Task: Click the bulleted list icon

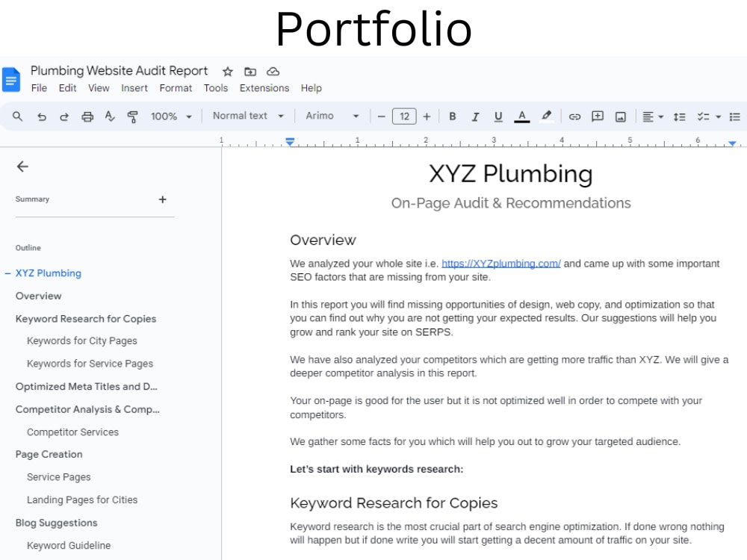Action: tap(735, 117)
